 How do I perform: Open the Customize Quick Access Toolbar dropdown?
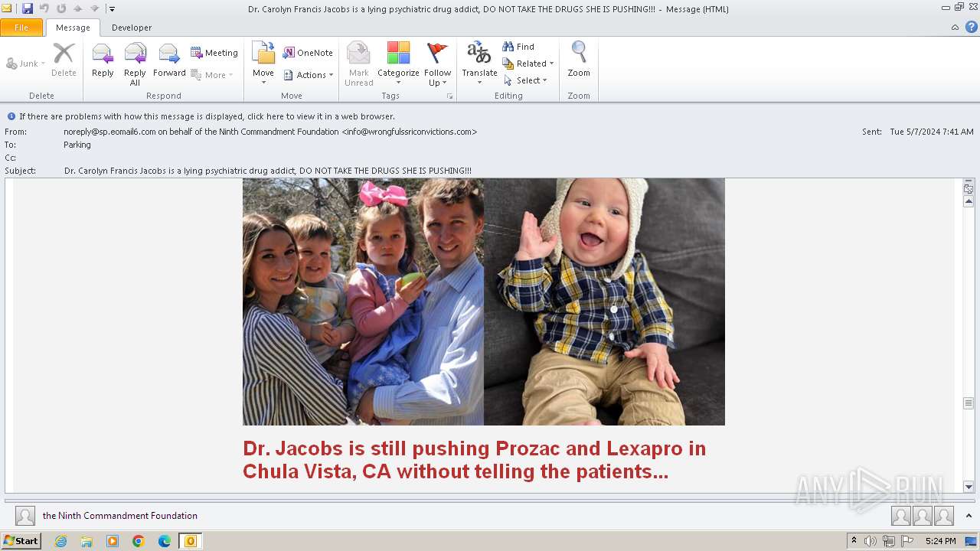pos(112,9)
